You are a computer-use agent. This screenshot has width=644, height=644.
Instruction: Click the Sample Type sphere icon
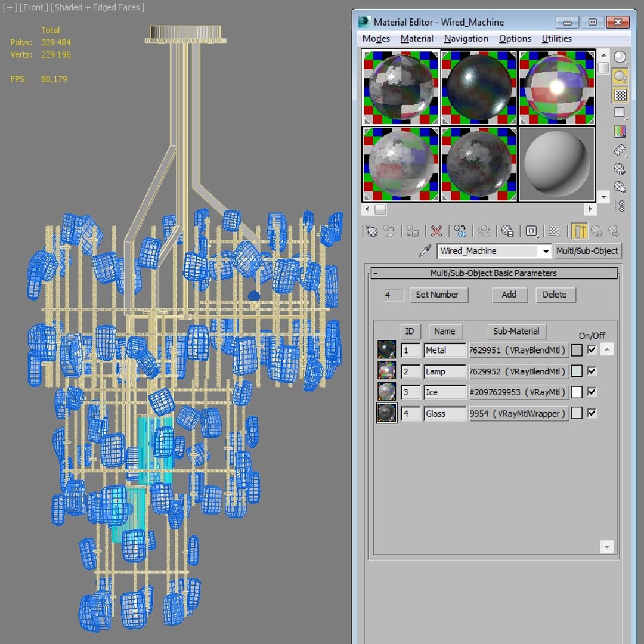620,57
